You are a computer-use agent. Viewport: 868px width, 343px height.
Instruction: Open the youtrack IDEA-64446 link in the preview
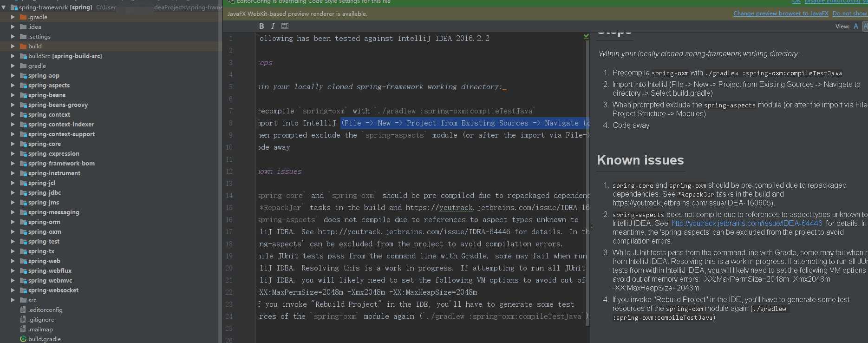[747, 224]
